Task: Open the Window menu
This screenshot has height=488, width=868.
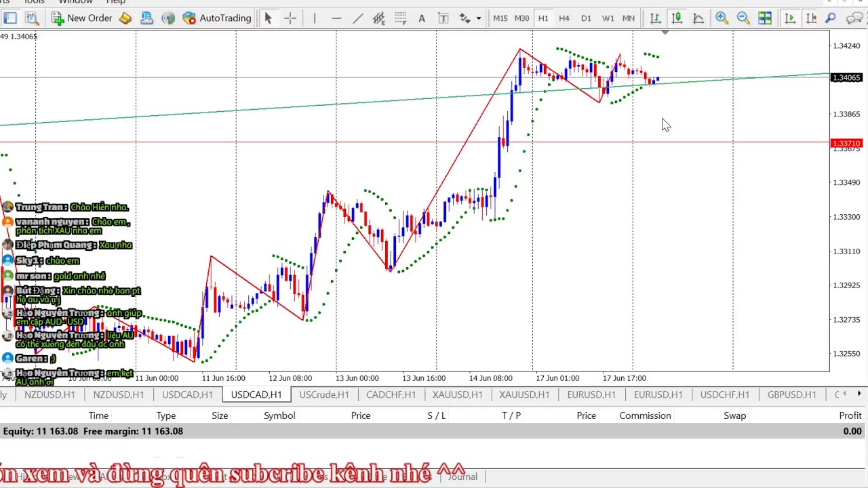Action: coord(75,2)
